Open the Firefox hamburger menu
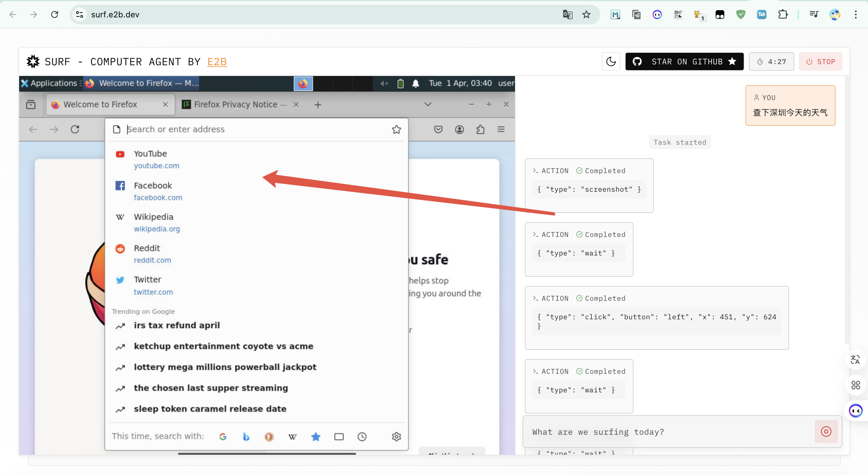The image size is (868, 475). point(501,129)
